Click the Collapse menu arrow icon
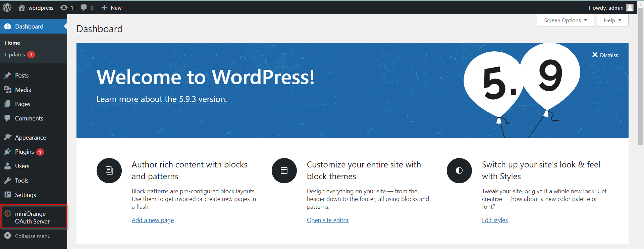 click(8, 236)
